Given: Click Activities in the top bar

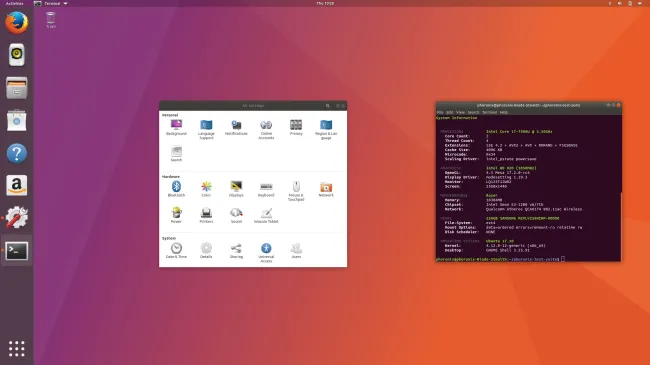Looking at the screenshot, I should click(15, 3).
